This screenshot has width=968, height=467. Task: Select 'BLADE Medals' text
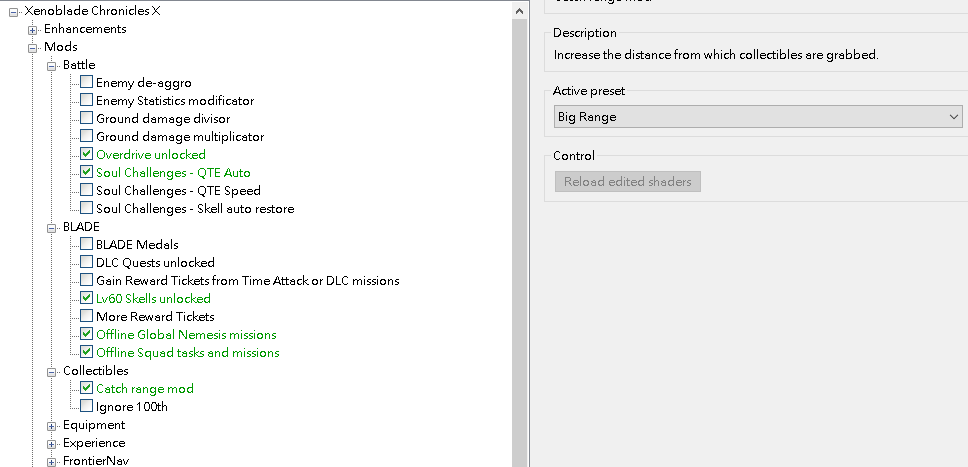(x=137, y=245)
